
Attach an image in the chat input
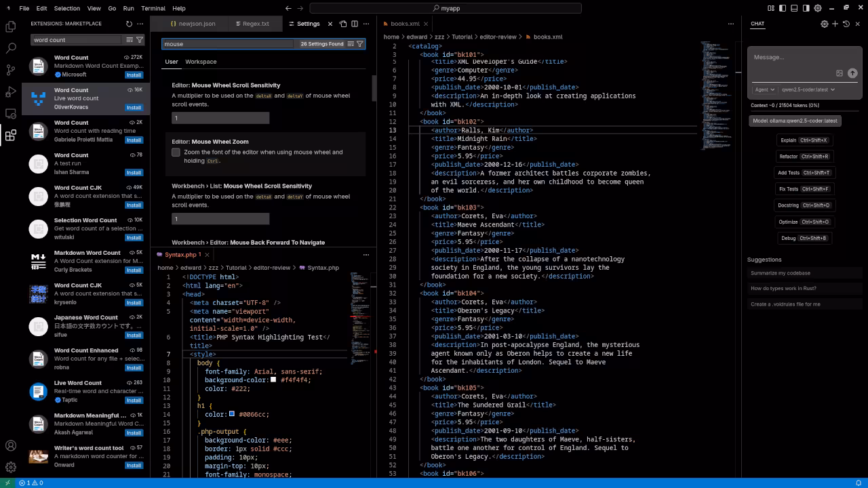click(840, 73)
